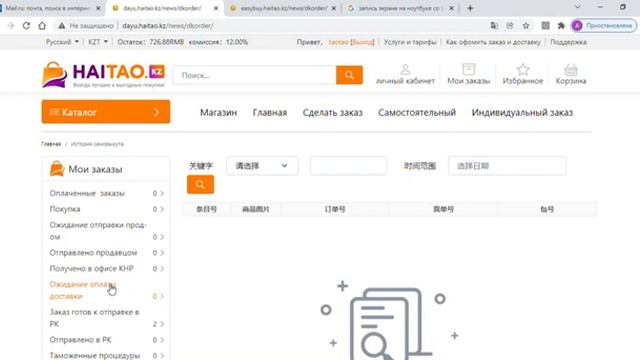Open Сделать заказ navigation item
The width and height of the screenshot is (640, 360).
[x=333, y=113]
